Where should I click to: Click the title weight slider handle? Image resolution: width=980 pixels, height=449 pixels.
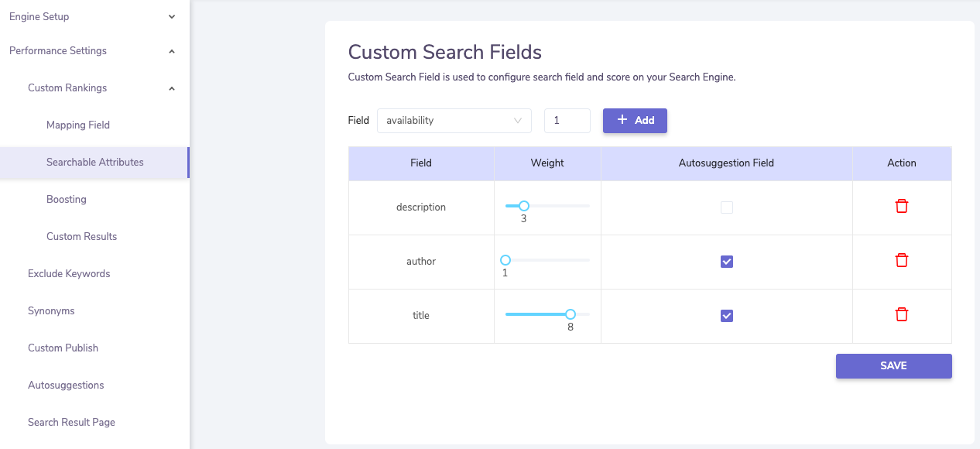point(571,314)
